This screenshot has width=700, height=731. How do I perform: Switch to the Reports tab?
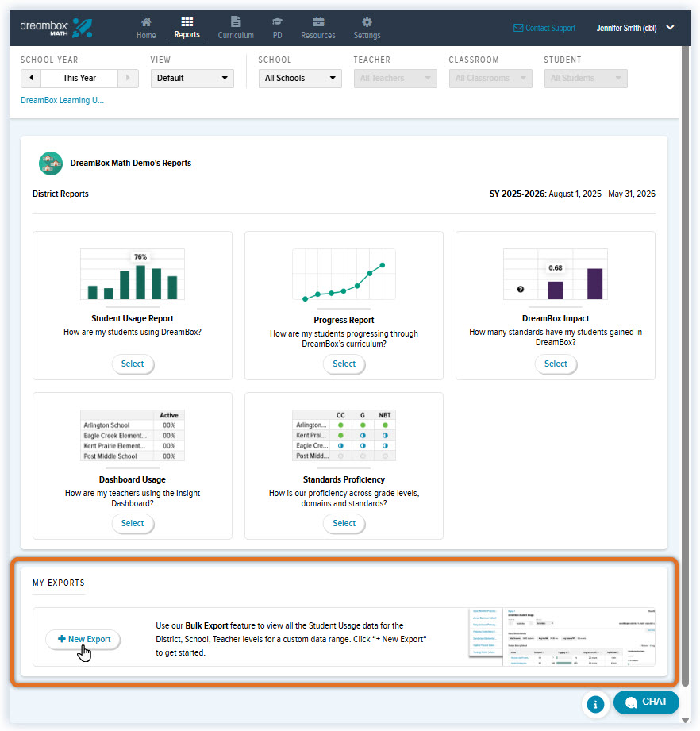point(187,28)
